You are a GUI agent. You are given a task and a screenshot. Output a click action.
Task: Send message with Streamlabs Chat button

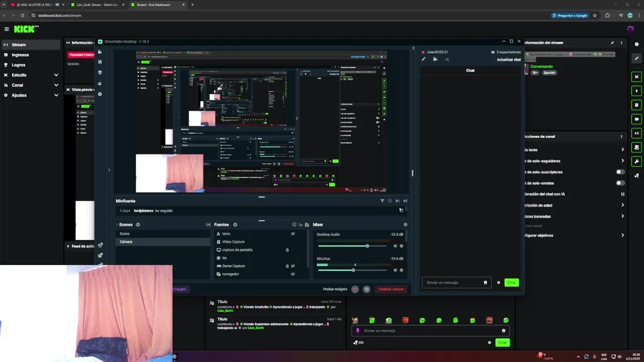512,283
